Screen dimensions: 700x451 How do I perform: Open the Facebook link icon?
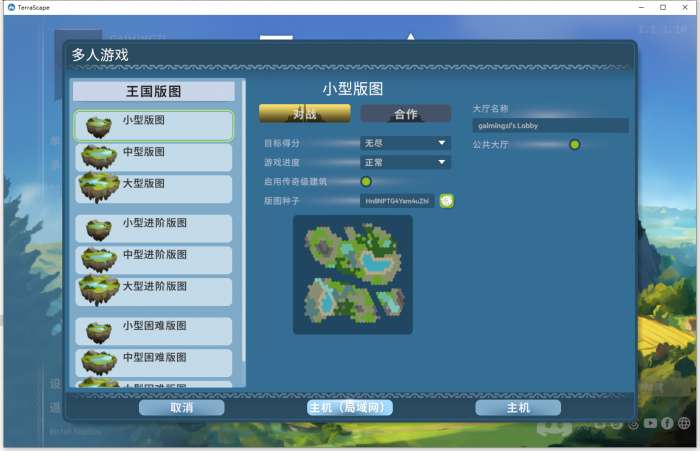tap(667, 423)
